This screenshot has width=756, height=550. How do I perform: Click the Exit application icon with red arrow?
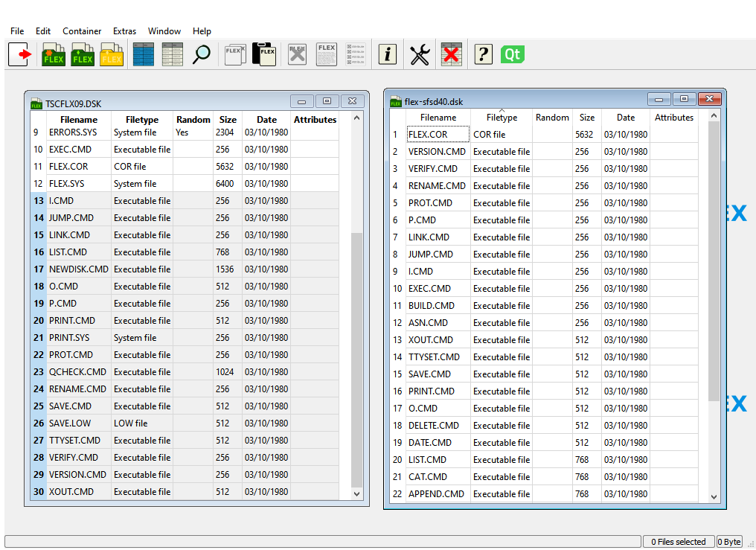20,54
